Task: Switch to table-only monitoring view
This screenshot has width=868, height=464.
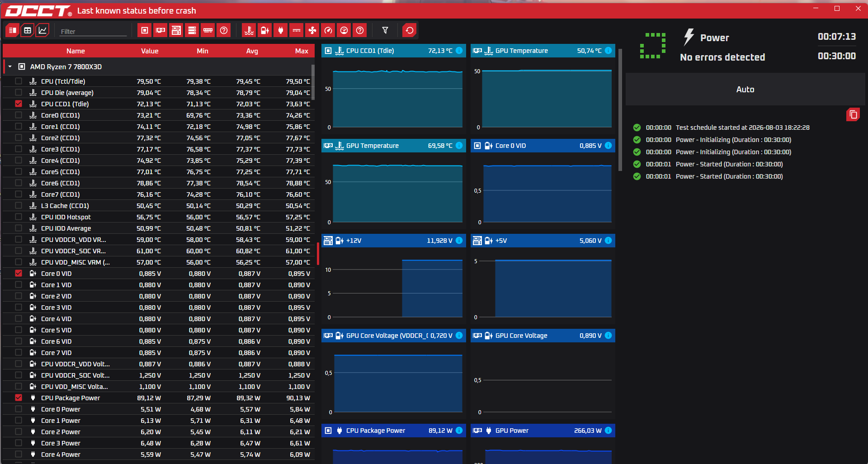Action: [28, 30]
